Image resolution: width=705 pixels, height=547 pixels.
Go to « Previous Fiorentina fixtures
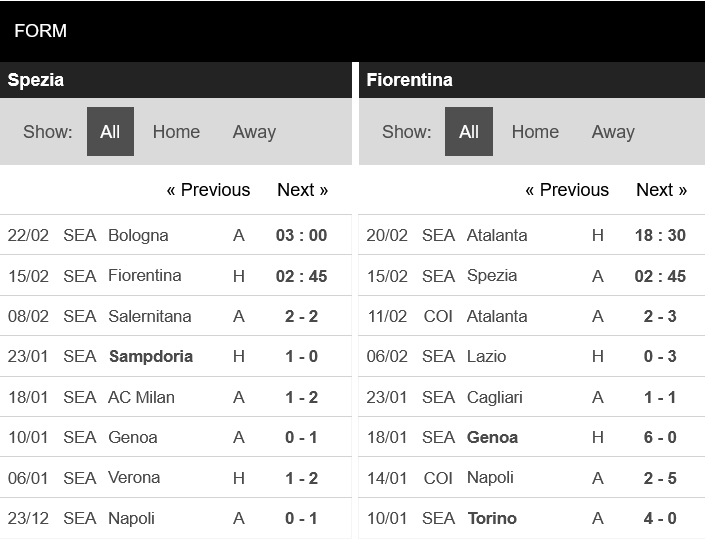click(x=567, y=190)
